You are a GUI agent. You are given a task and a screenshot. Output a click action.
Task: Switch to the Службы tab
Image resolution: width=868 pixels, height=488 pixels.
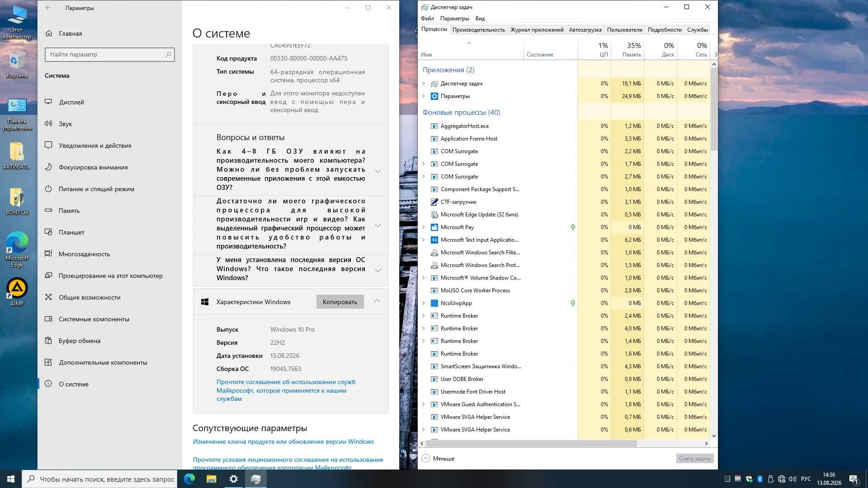point(698,30)
